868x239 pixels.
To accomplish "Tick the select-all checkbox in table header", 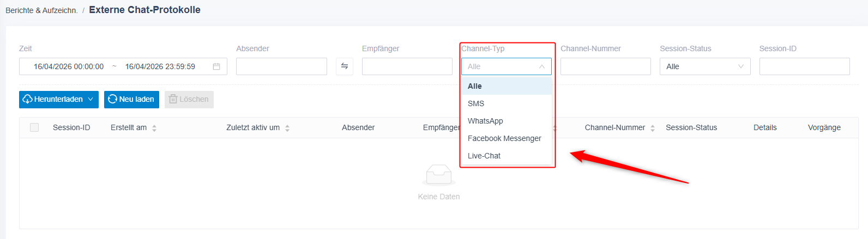I will (x=34, y=127).
